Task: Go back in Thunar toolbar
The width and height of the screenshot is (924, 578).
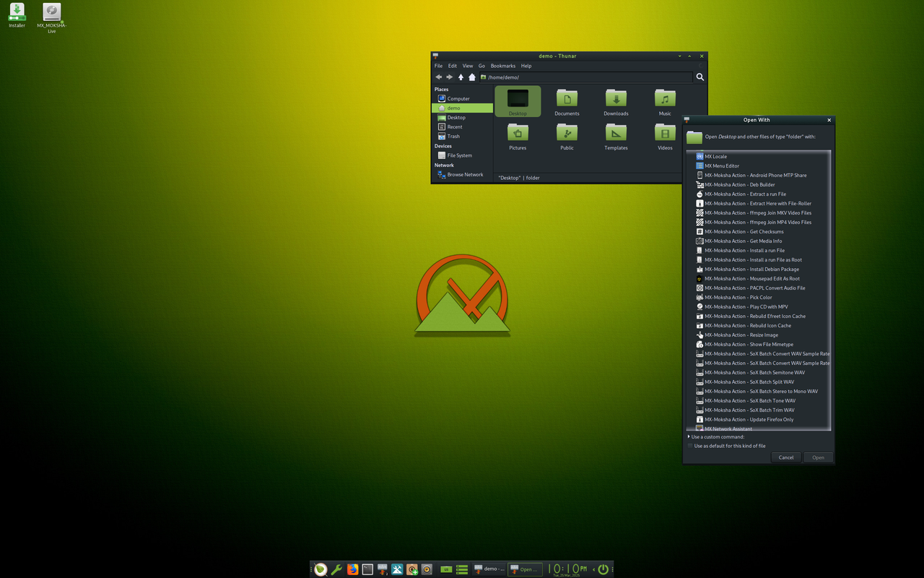Action: [x=438, y=77]
